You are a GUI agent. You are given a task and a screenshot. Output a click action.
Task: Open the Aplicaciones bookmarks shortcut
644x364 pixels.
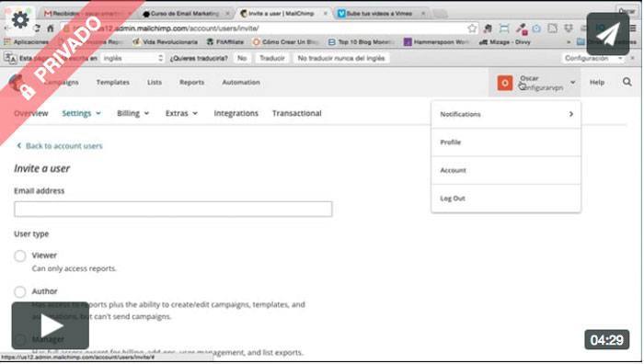27,42
